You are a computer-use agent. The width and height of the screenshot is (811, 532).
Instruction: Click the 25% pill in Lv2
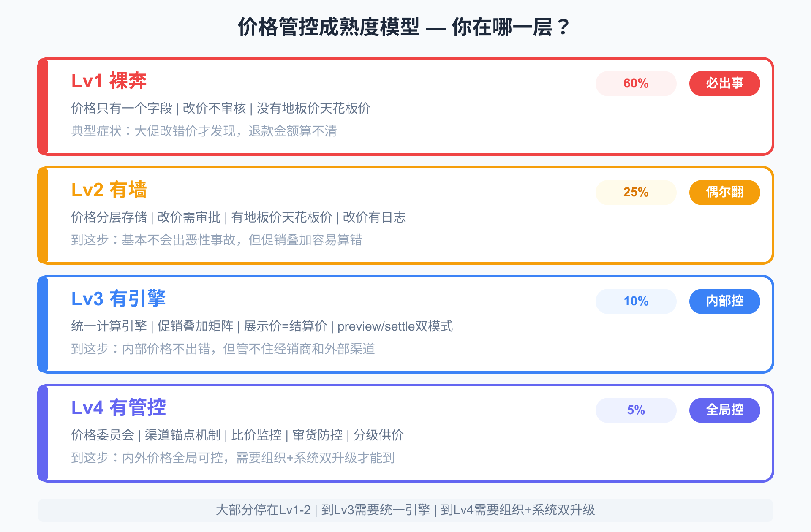636,192
